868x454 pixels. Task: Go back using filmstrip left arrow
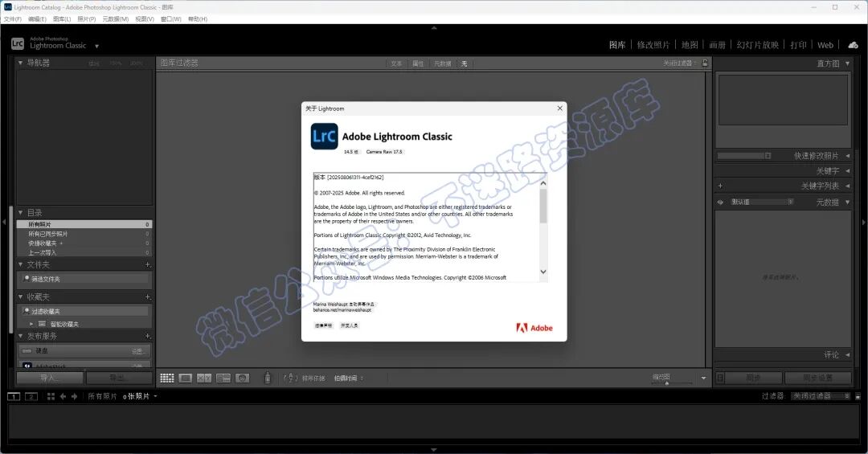click(x=63, y=396)
